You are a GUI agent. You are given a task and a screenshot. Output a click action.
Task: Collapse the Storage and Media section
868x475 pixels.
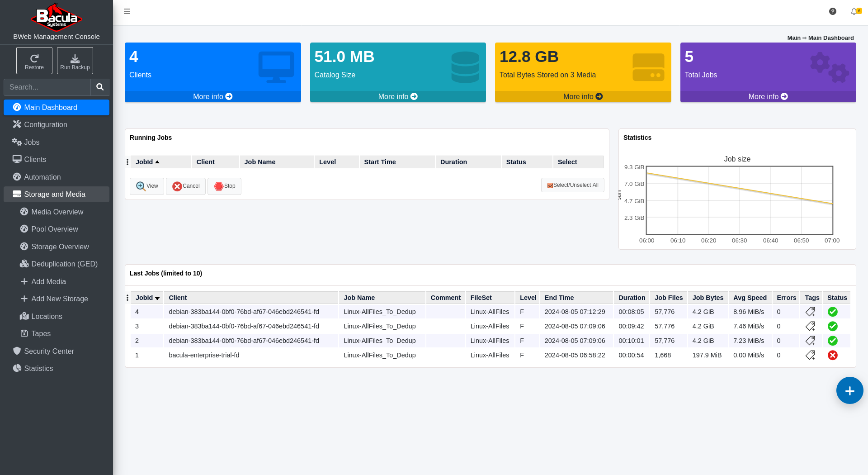pos(57,195)
